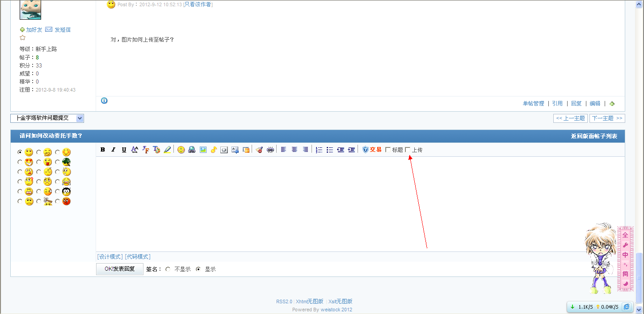
Task: Click the 回复 reply link
Action: (x=577, y=104)
